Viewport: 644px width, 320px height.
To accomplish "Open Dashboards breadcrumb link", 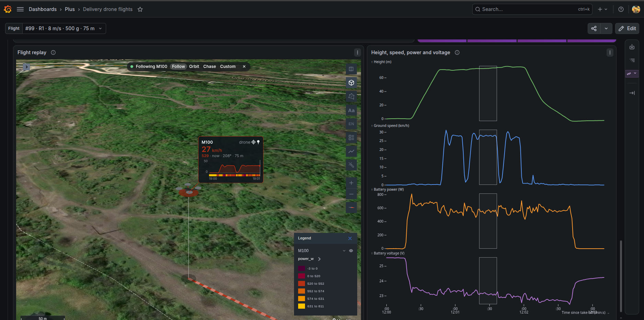I will tap(43, 9).
